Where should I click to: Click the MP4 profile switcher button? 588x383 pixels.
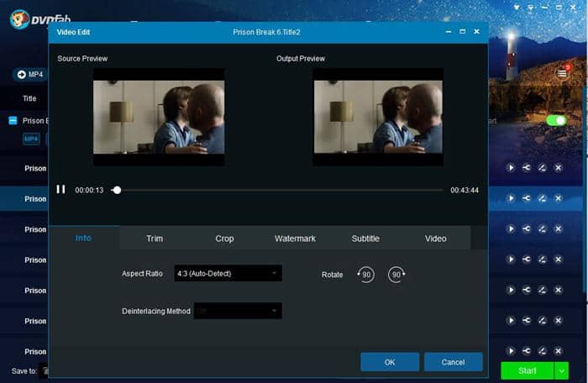[30, 74]
